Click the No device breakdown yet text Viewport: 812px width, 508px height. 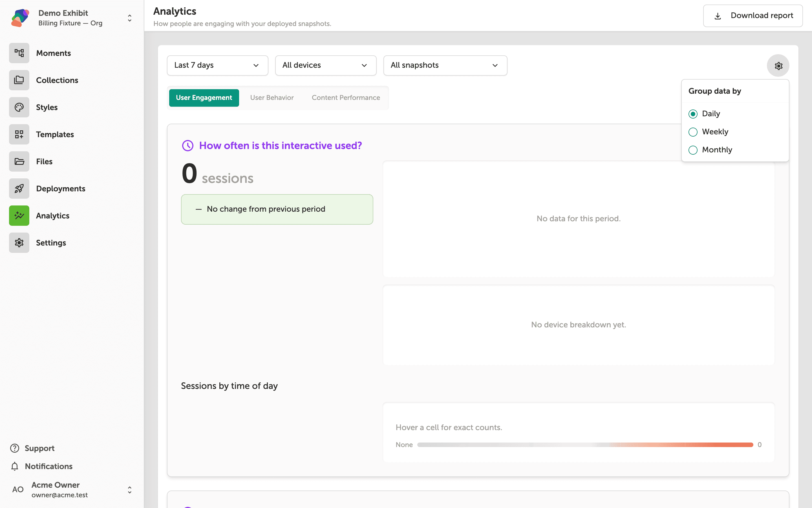click(x=579, y=325)
